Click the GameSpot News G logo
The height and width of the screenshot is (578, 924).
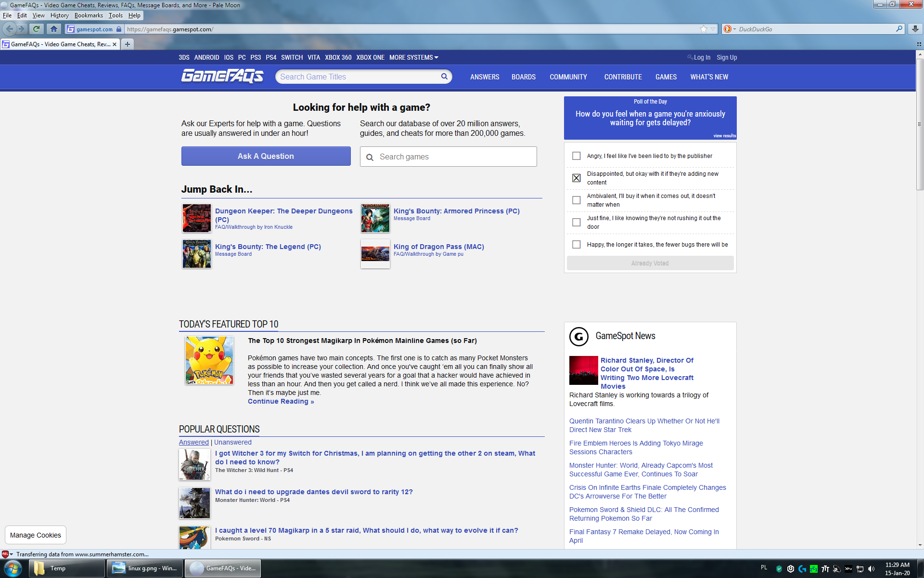pyautogui.click(x=579, y=336)
